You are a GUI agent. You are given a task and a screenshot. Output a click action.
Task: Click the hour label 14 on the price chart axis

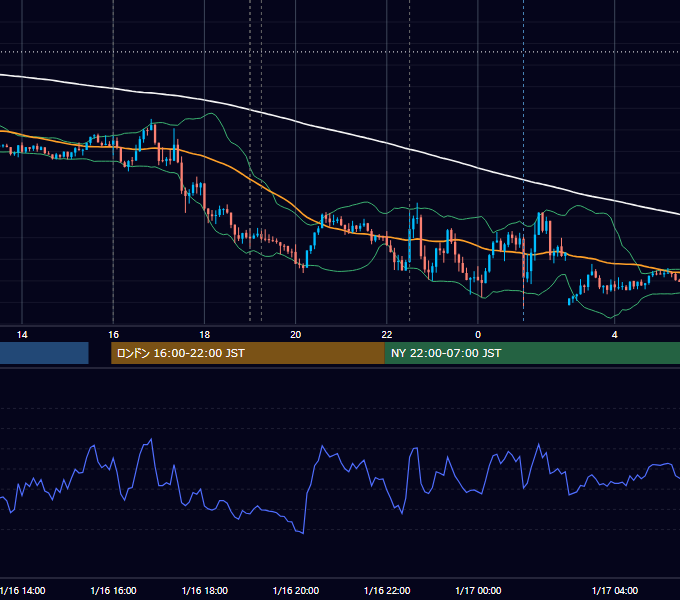click(22, 335)
